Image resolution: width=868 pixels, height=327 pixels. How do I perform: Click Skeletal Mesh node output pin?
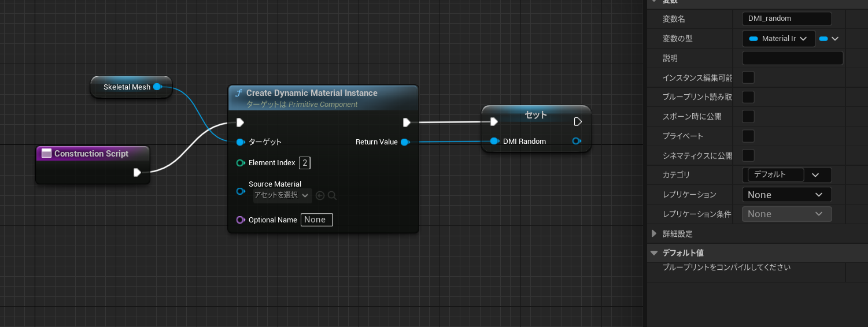point(157,87)
